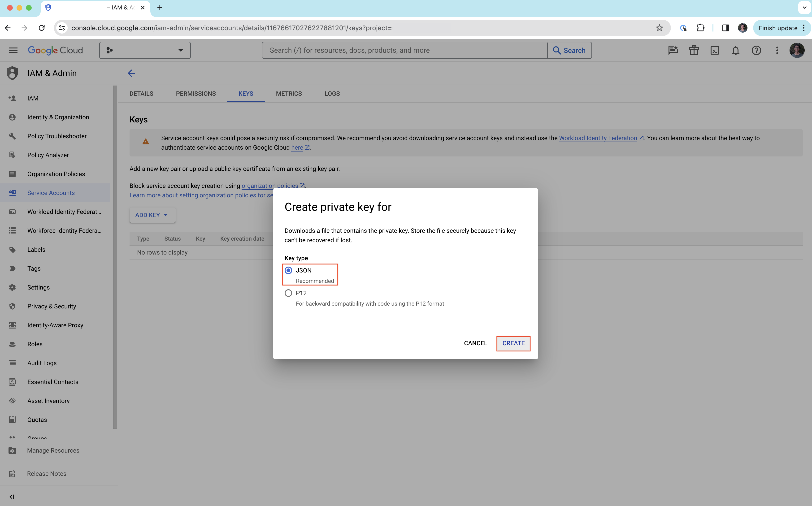Screen dimensions: 812x506
Task: Open the console settings three-dot menu
Action: click(777, 50)
